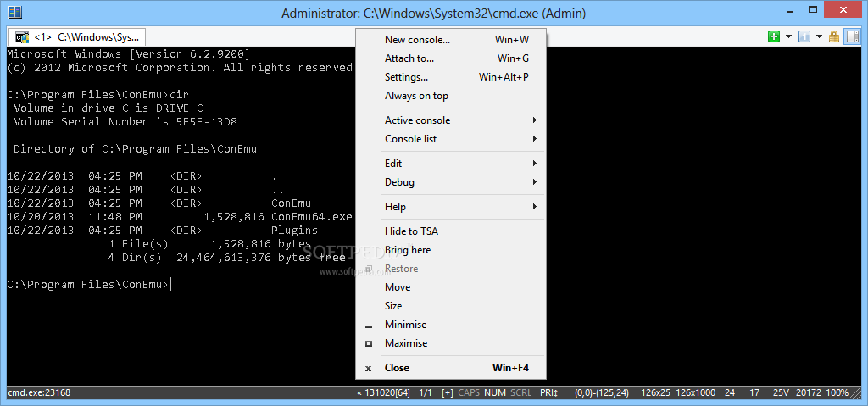Click the 'Size' menu entry
The width and height of the screenshot is (868, 406).
(x=451, y=306)
